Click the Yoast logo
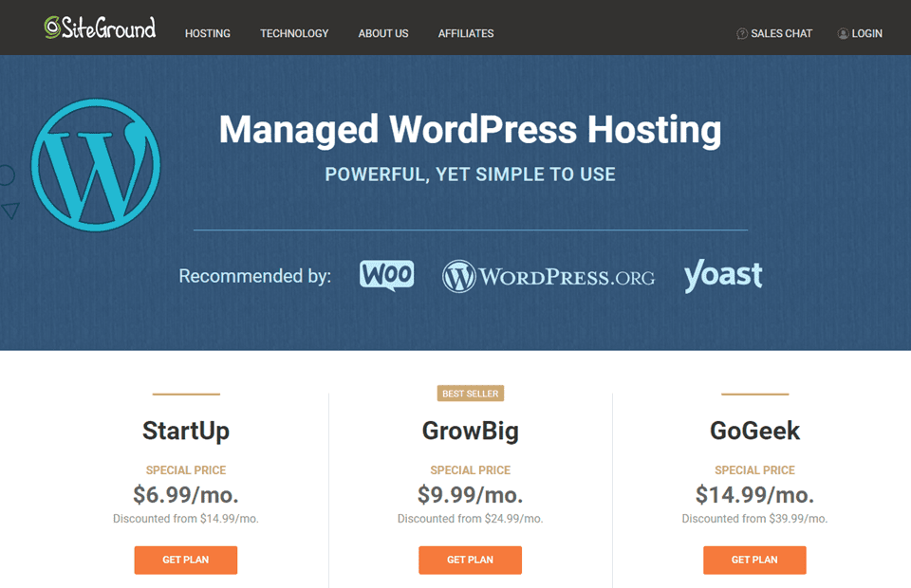The height and width of the screenshot is (588, 911). pos(723,276)
